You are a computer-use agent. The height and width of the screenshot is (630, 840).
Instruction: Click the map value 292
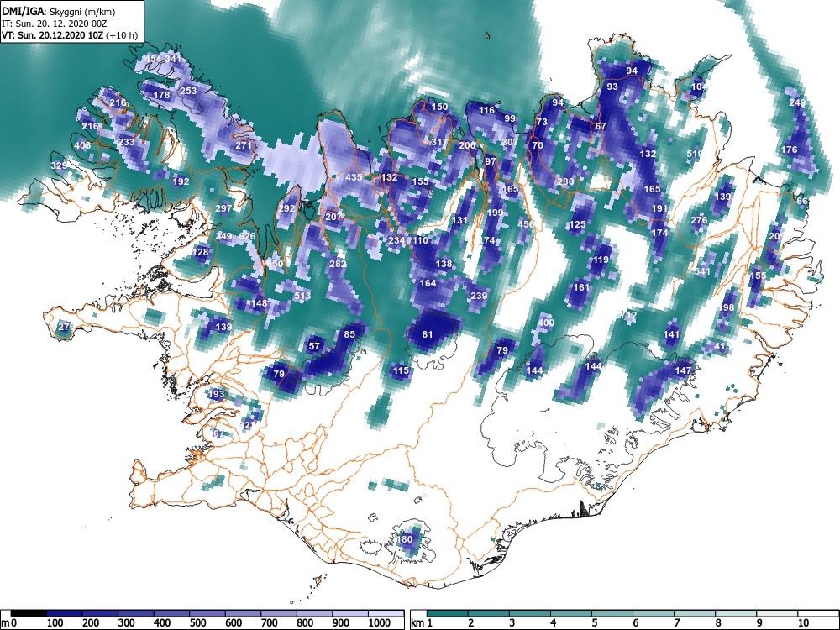click(x=287, y=208)
